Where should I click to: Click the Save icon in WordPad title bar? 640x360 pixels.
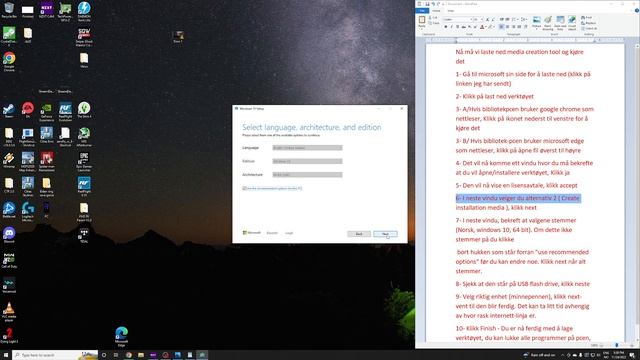[427, 4]
